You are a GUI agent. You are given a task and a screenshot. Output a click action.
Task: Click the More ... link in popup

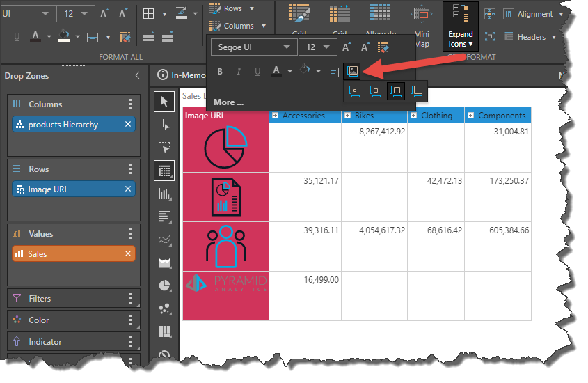point(228,102)
